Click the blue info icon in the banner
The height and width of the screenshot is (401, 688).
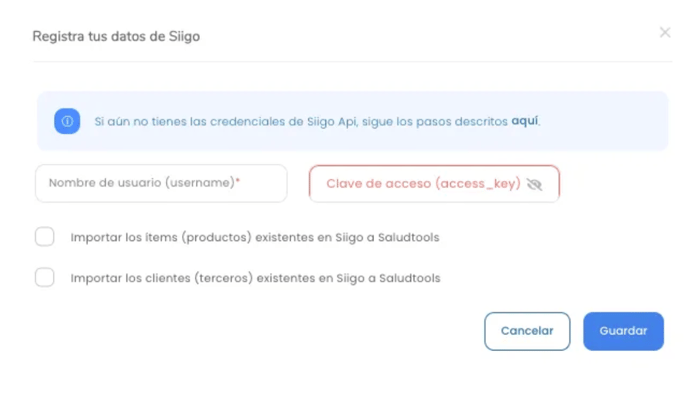click(67, 121)
